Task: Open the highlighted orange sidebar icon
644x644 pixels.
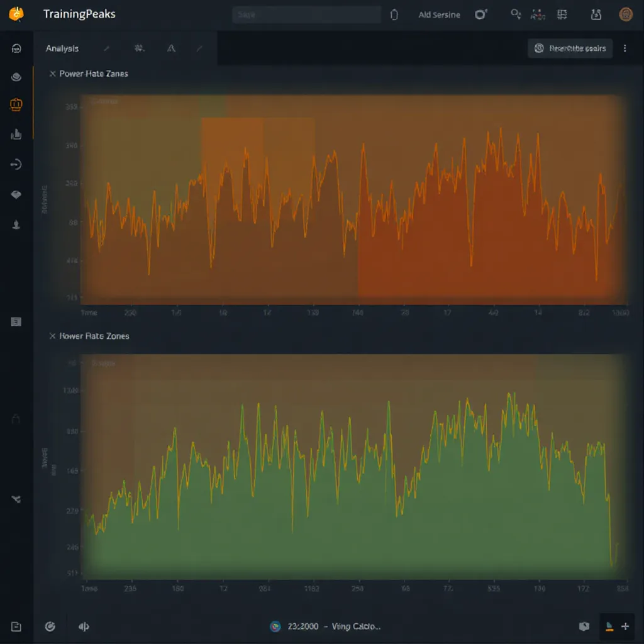Action: pos(16,105)
